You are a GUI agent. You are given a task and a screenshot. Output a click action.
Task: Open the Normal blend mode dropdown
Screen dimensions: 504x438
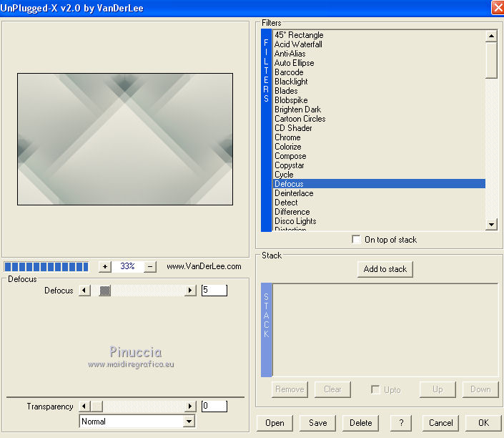tap(189, 422)
